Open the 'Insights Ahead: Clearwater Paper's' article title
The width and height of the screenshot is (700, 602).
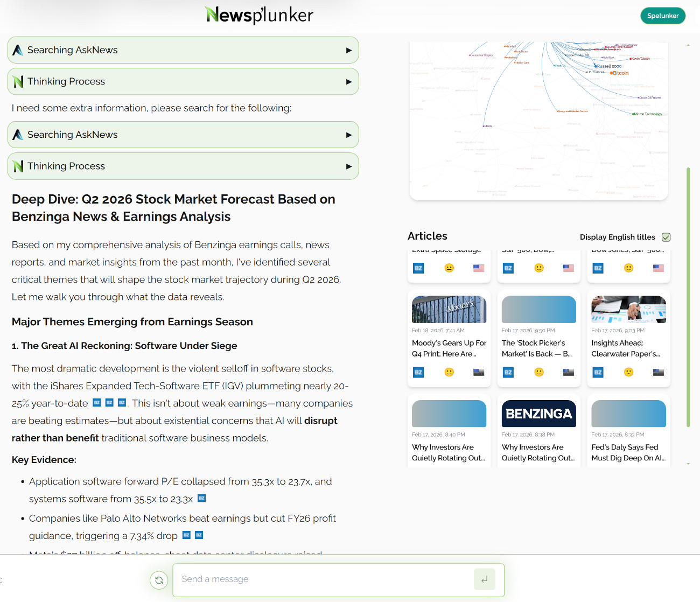coord(626,348)
